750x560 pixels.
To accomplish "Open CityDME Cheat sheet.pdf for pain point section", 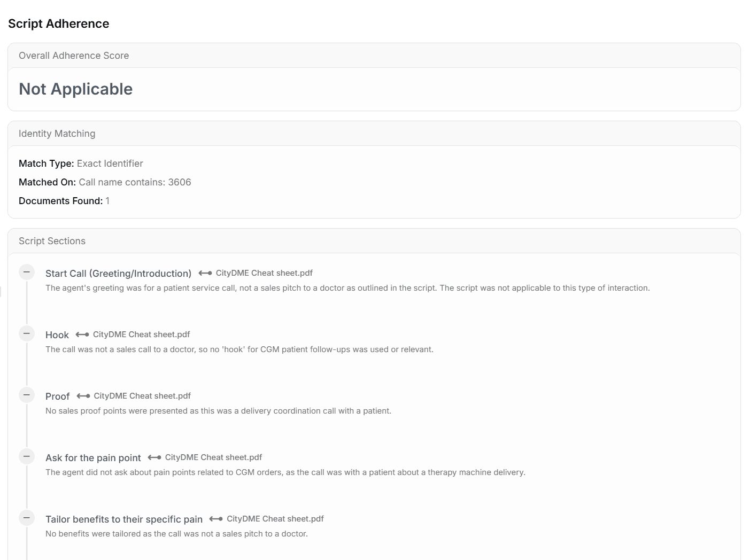I will tap(213, 457).
